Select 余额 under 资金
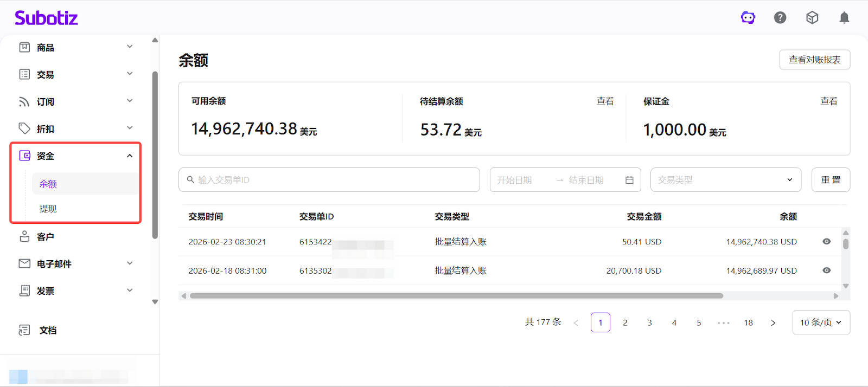This screenshot has width=868, height=387. pos(48,184)
